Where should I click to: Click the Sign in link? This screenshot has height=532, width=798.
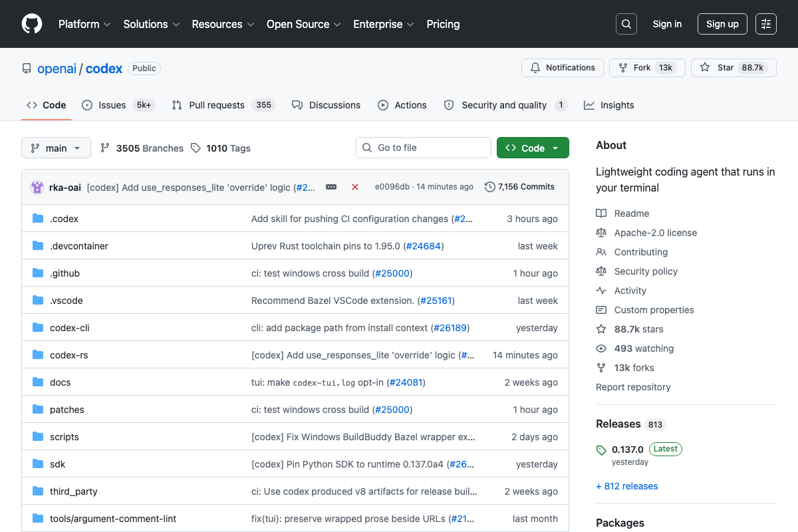(x=667, y=24)
